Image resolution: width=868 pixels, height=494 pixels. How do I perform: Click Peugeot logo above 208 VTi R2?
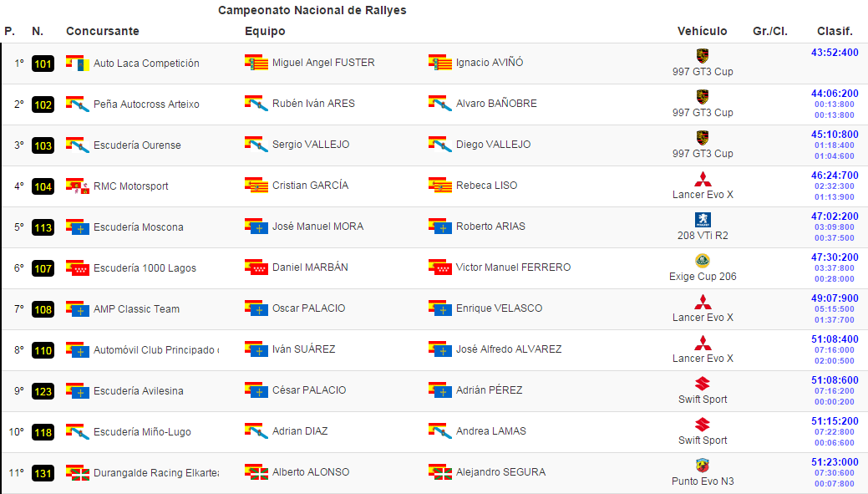tap(703, 220)
